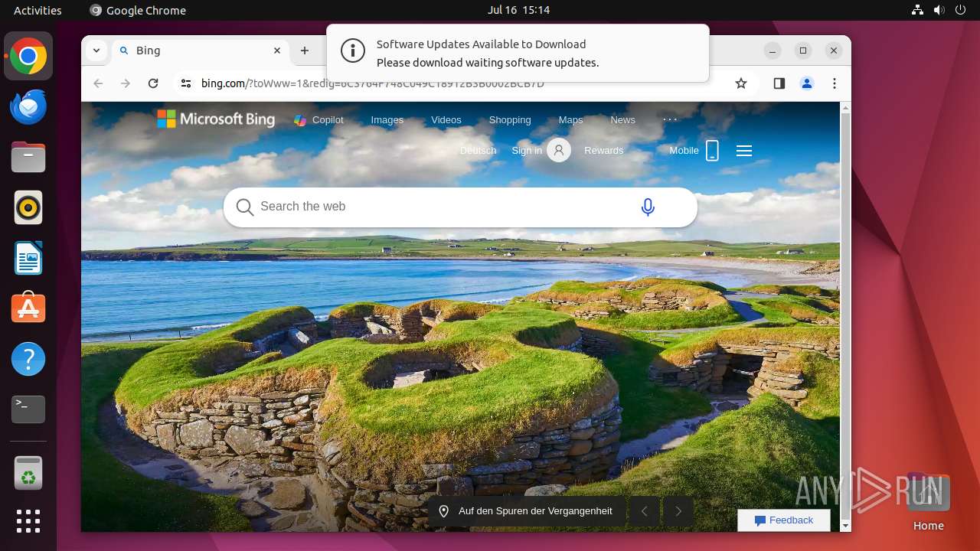Screen dimensions: 980x551
Task: View site information icon in address bar
Action: tap(185, 83)
